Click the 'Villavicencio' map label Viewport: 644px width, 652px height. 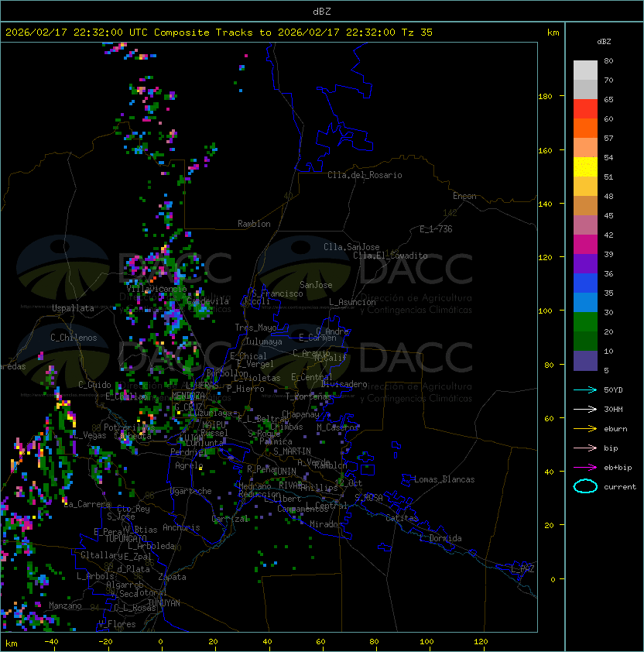(156, 288)
